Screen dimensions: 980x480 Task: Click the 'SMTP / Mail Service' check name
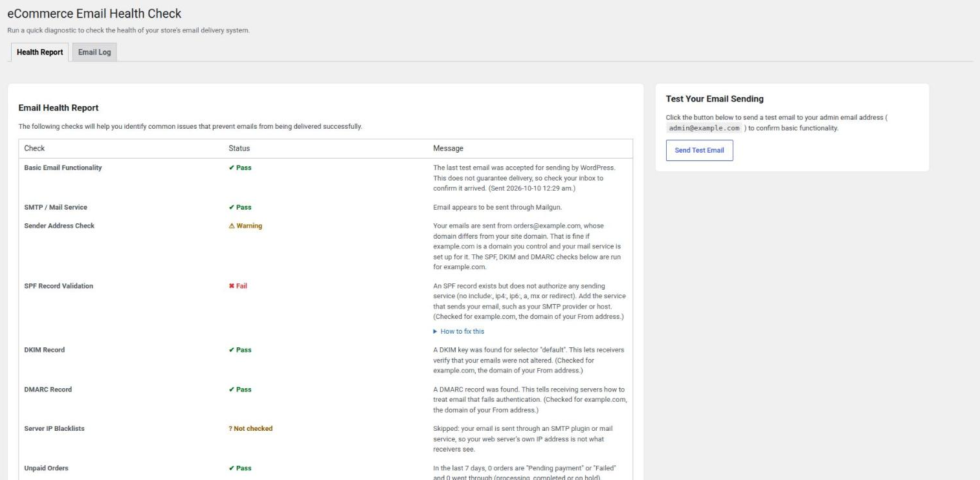56,207
